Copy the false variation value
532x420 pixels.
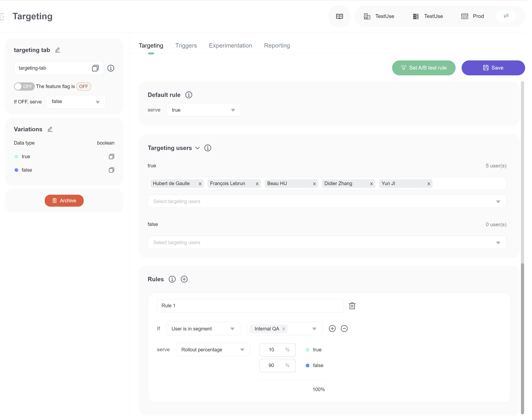[x=111, y=170]
